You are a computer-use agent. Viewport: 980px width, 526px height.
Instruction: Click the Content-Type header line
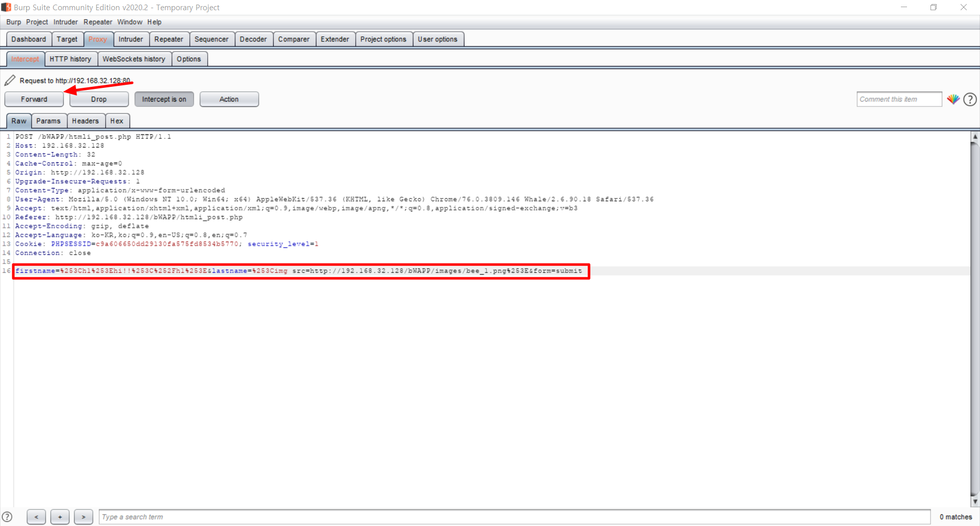120,190
